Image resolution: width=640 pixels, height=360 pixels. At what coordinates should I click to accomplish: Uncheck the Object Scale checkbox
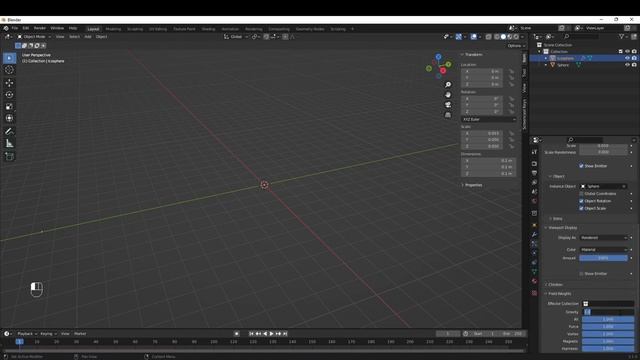pyautogui.click(x=581, y=208)
